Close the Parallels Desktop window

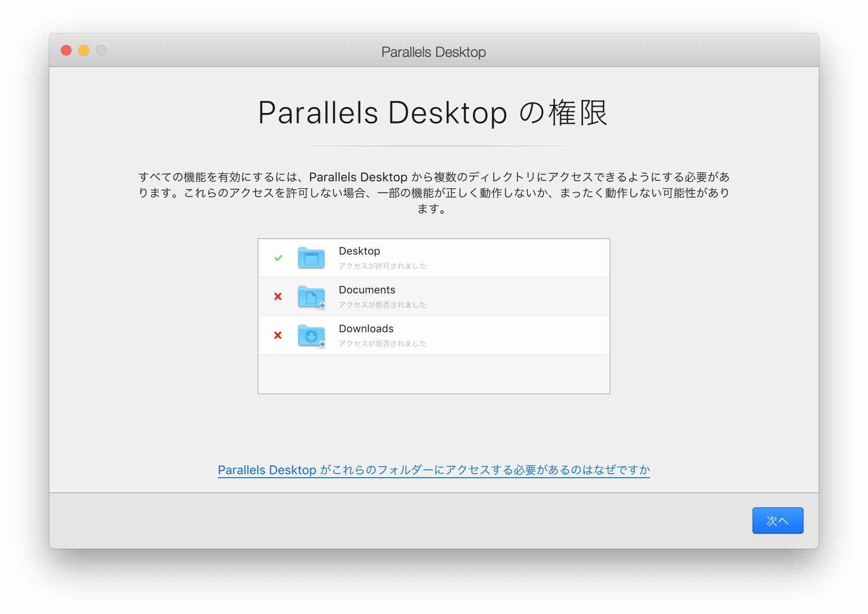tap(66, 50)
